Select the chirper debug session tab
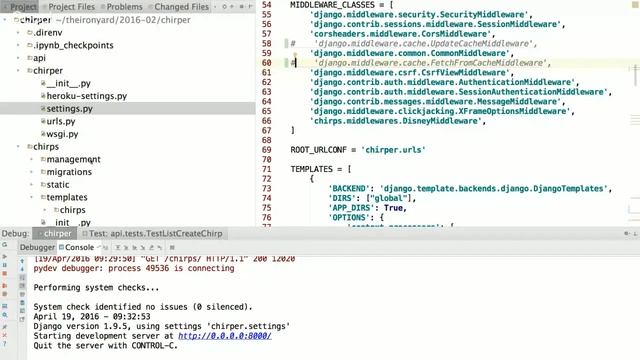Image resolution: width=640 pixels, height=360 pixels. (x=55, y=233)
